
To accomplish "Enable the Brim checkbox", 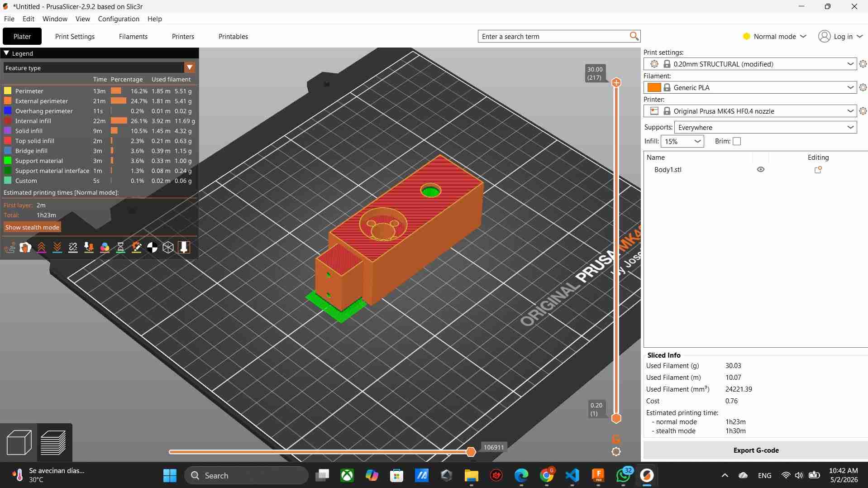I will pos(737,141).
